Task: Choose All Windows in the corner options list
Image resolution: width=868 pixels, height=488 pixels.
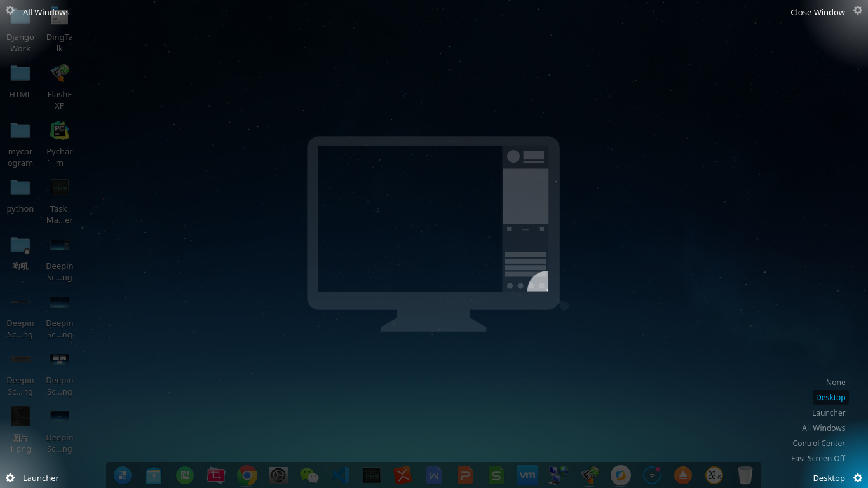Action: pos(824,428)
